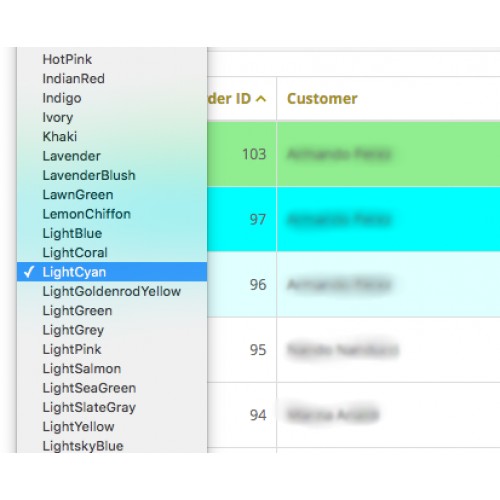Pick Ivory from the color menu
500x500 pixels.
(112, 117)
